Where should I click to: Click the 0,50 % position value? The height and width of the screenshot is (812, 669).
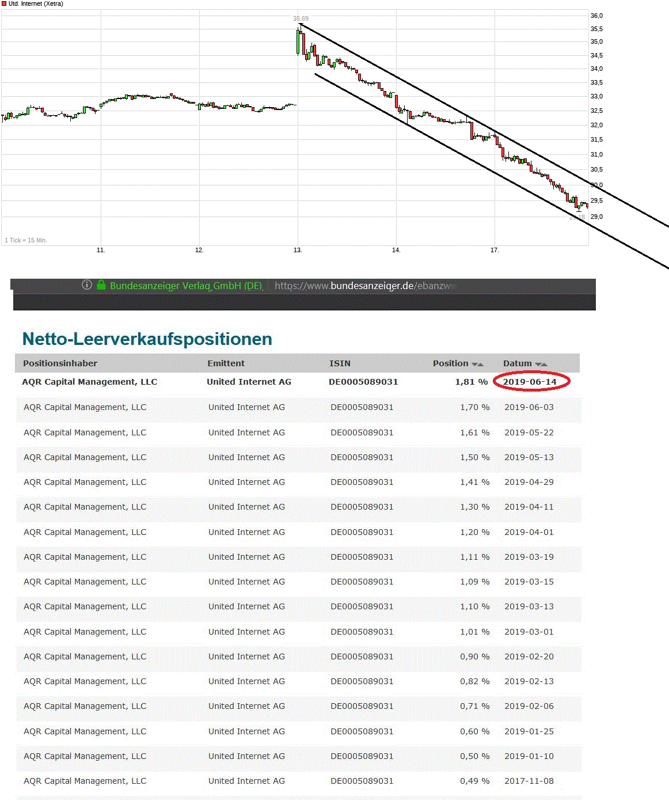pos(475,756)
